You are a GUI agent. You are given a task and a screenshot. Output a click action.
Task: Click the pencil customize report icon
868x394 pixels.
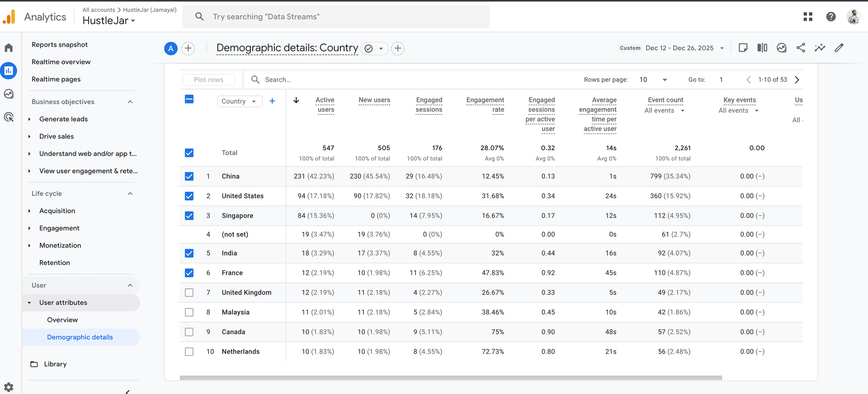pyautogui.click(x=839, y=48)
